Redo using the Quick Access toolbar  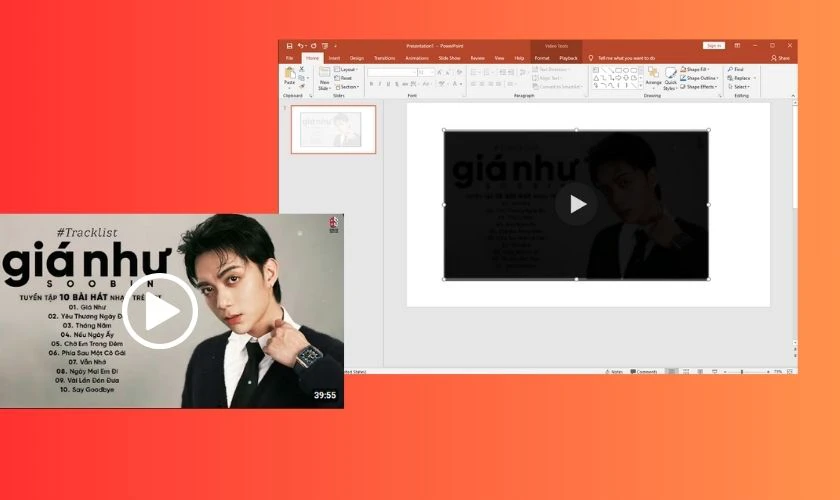point(313,46)
